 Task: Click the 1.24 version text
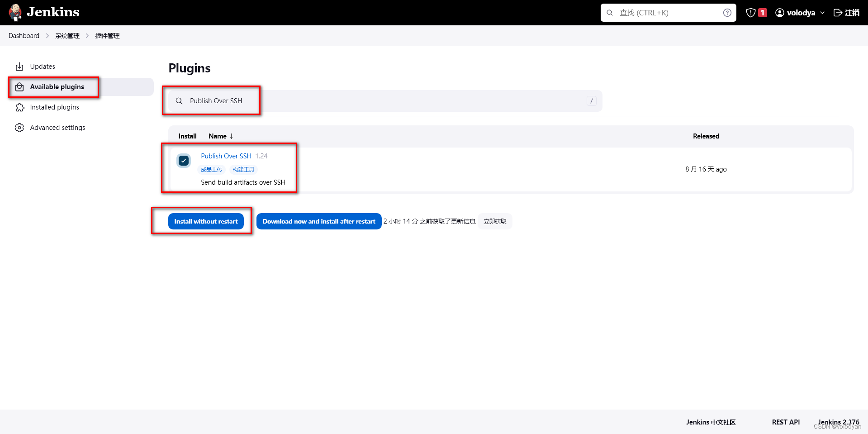point(261,156)
